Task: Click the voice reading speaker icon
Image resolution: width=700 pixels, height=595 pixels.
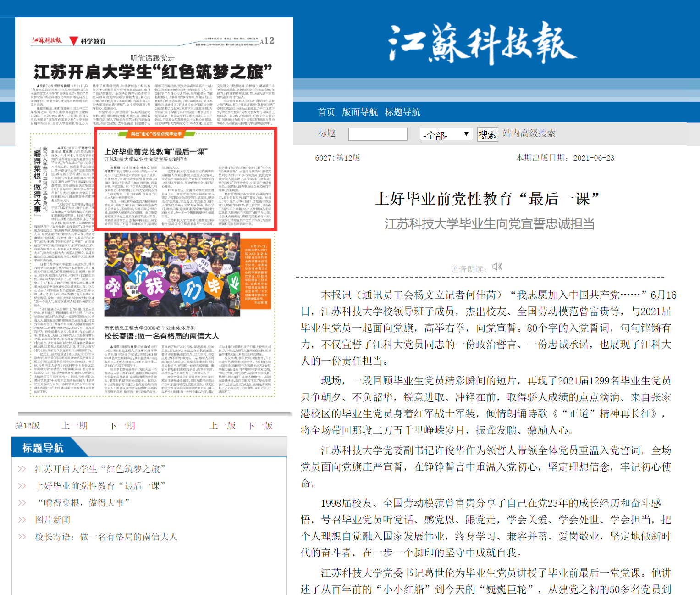Action: click(x=497, y=267)
